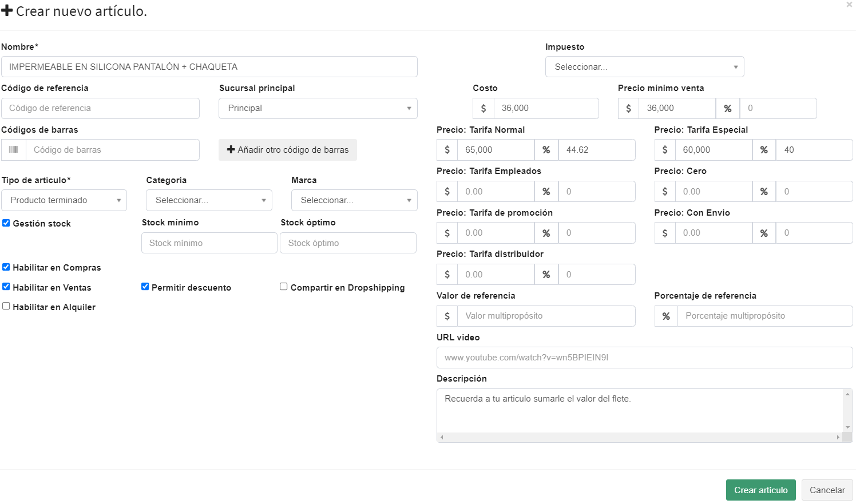Uncheck the Gestión stock checkbox

[x=6, y=223]
